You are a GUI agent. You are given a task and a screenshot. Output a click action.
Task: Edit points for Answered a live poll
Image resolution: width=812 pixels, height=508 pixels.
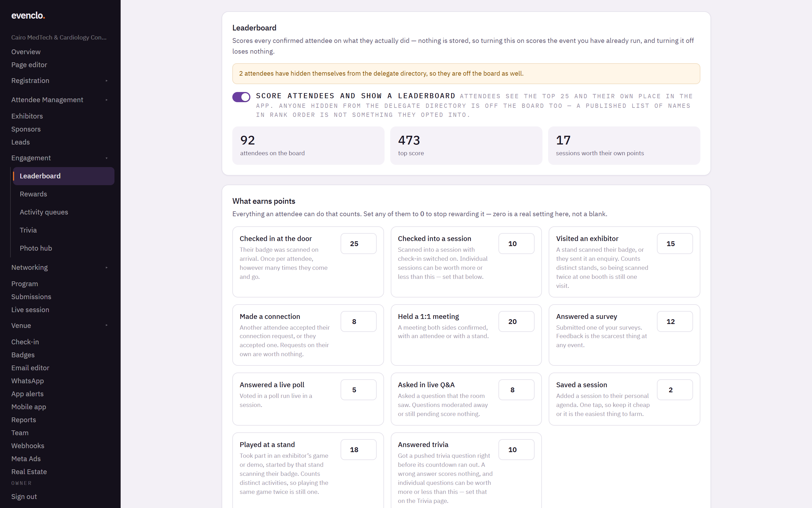click(x=358, y=390)
